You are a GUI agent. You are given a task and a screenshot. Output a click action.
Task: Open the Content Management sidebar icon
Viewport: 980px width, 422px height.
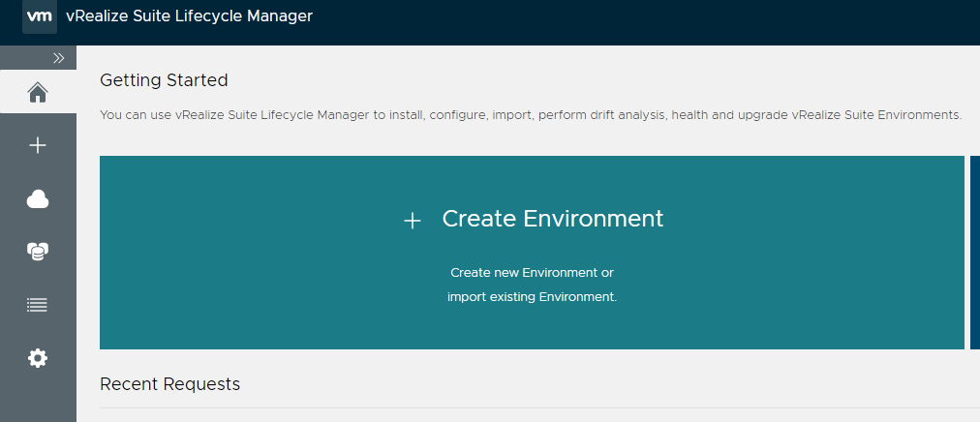tap(38, 252)
